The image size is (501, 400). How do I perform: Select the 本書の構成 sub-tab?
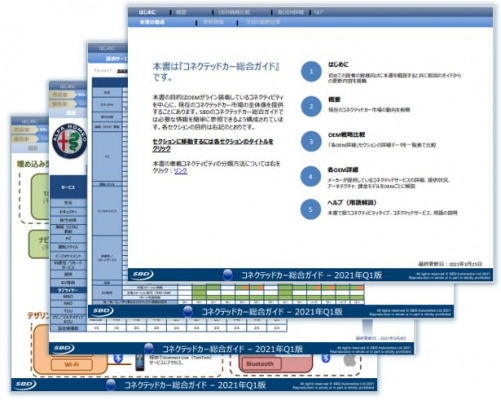(152, 22)
